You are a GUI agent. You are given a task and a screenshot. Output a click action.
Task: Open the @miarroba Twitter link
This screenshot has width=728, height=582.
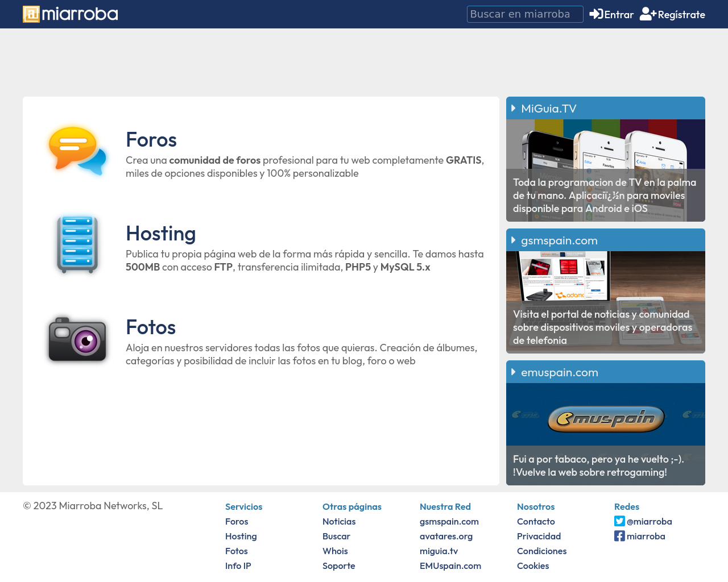(x=650, y=521)
